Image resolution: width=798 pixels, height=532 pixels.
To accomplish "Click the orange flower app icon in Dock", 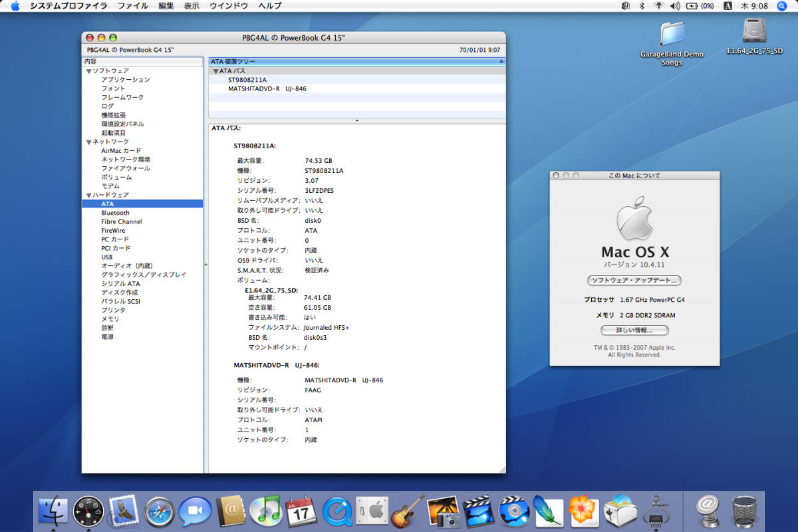I will pos(585,511).
